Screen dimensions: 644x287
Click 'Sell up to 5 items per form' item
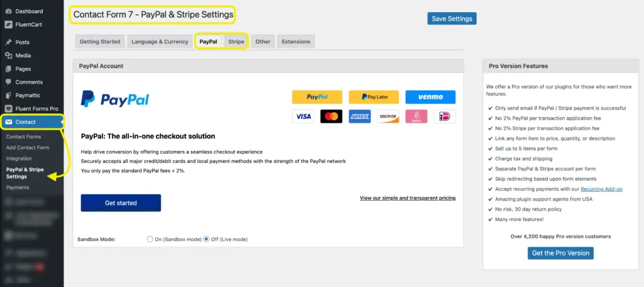(526, 149)
